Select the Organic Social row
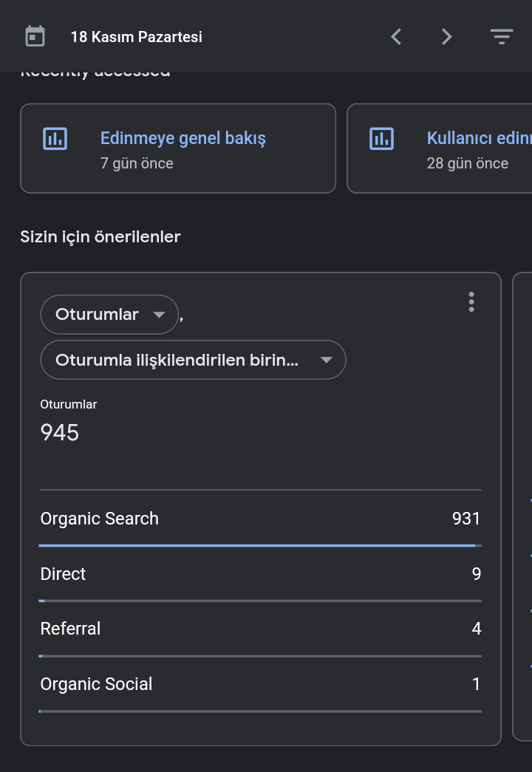The height and width of the screenshot is (772, 532). coord(261,684)
